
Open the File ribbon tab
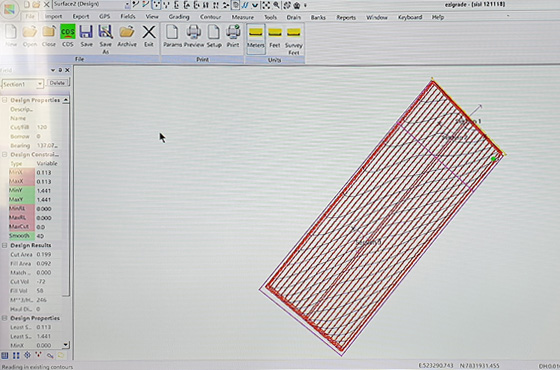tap(30, 17)
